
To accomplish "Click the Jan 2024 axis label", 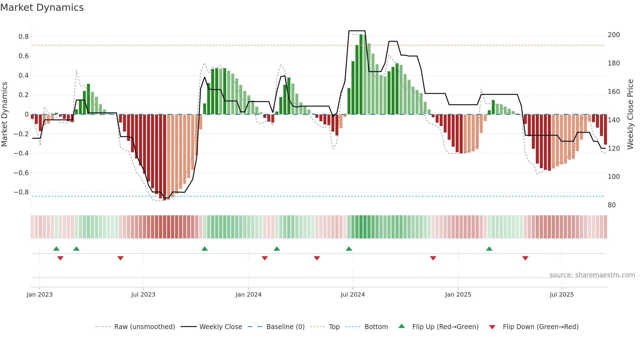I will pyautogui.click(x=249, y=294).
